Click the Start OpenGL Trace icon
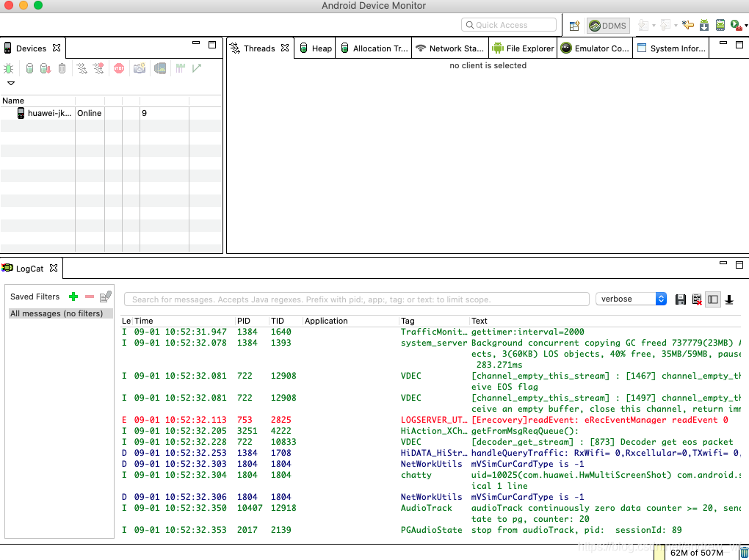 tap(196, 68)
